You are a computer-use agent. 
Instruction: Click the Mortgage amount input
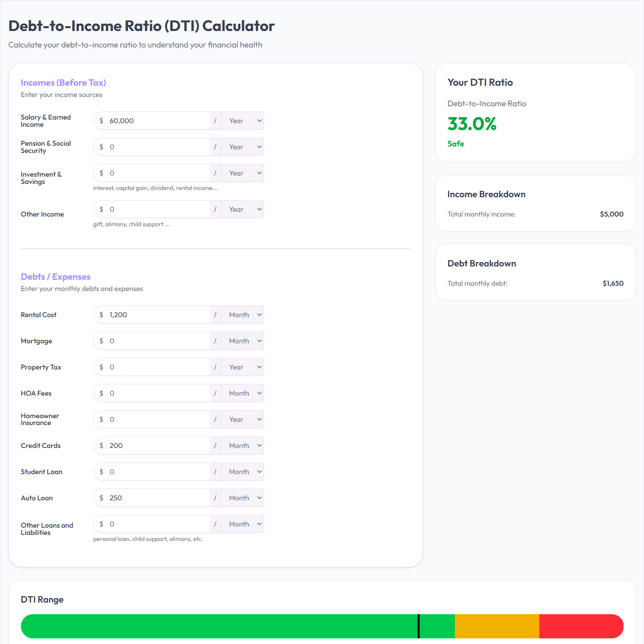point(157,341)
